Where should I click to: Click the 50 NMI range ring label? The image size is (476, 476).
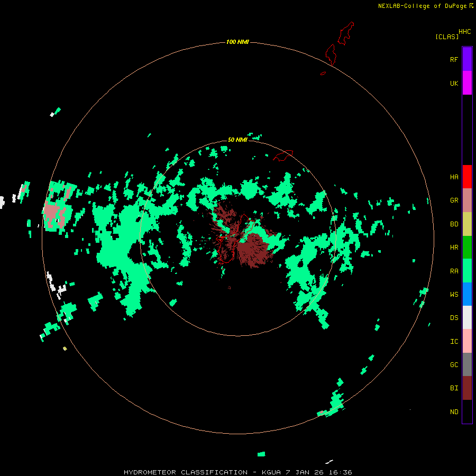tap(237, 140)
